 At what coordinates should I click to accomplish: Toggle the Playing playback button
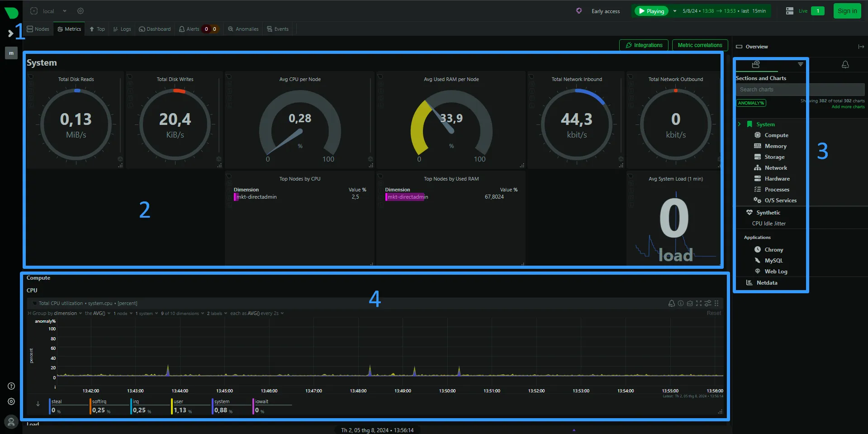click(x=651, y=11)
